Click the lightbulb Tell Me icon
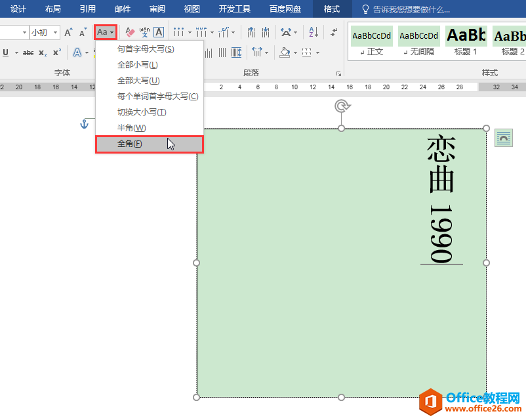The height and width of the screenshot is (420, 526). [x=366, y=9]
